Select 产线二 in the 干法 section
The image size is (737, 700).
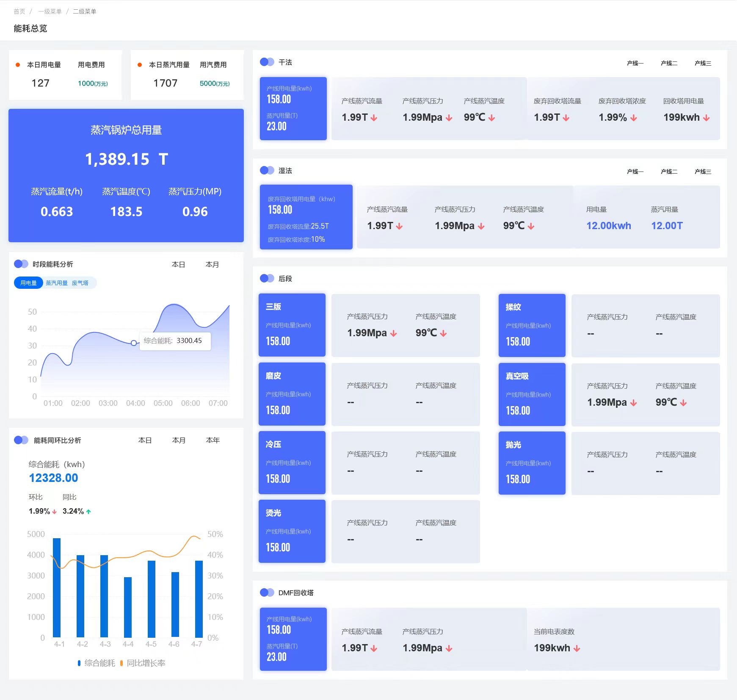tap(669, 63)
